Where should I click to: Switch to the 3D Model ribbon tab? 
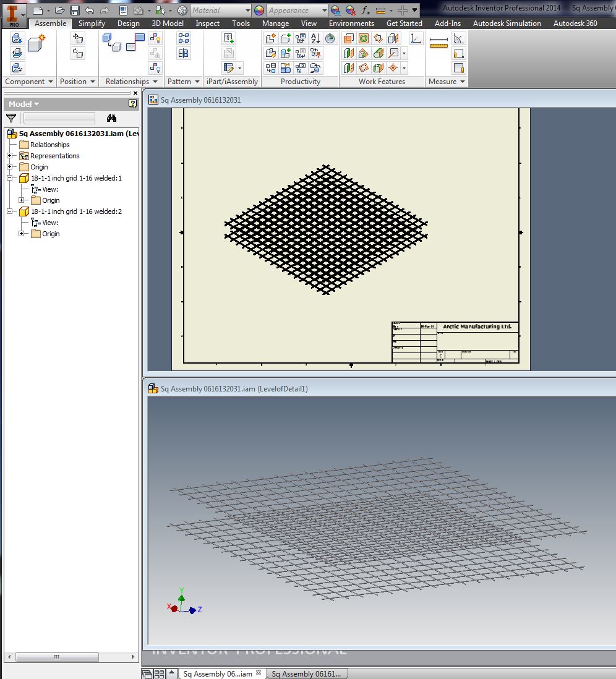pyautogui.click(x=167, y=23)
